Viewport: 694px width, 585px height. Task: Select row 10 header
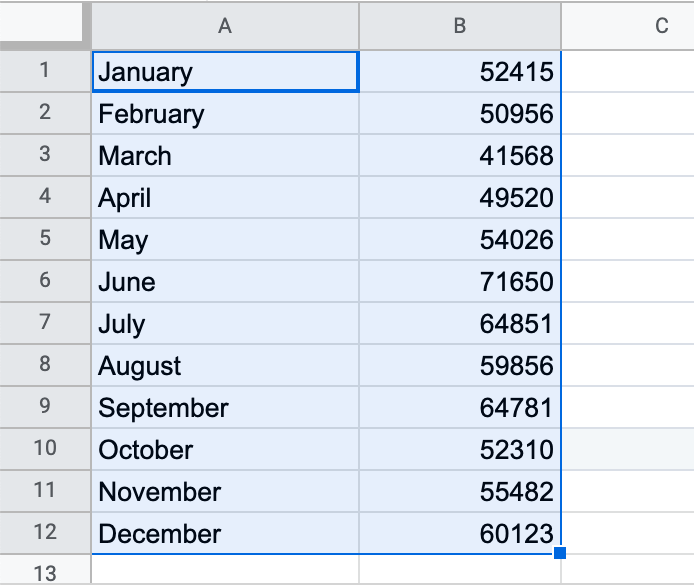click(x=45, y=450)
